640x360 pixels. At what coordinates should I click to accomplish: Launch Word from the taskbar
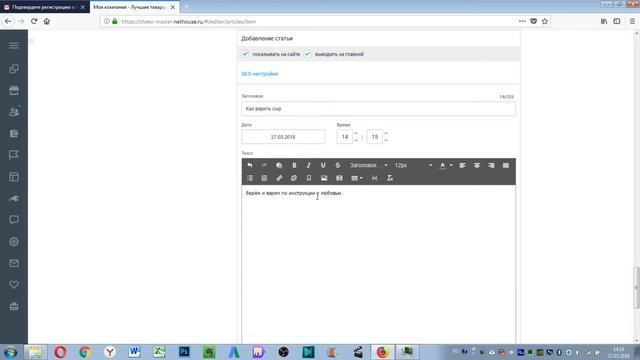(x=134, y=352)
